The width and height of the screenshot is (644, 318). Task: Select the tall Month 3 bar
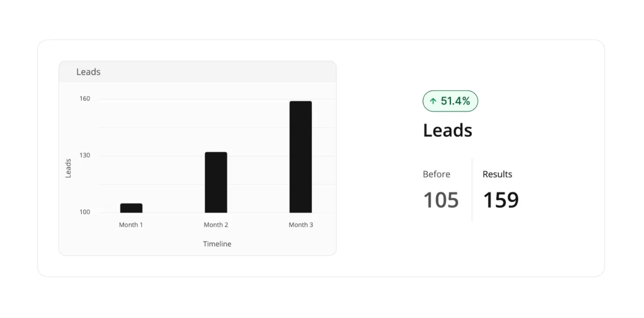pos(301,157)
